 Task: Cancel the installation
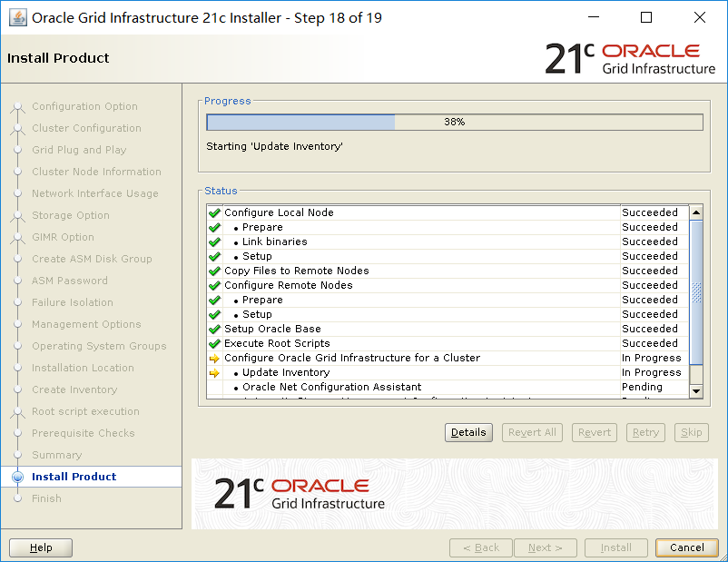click(x=686, y=547)
